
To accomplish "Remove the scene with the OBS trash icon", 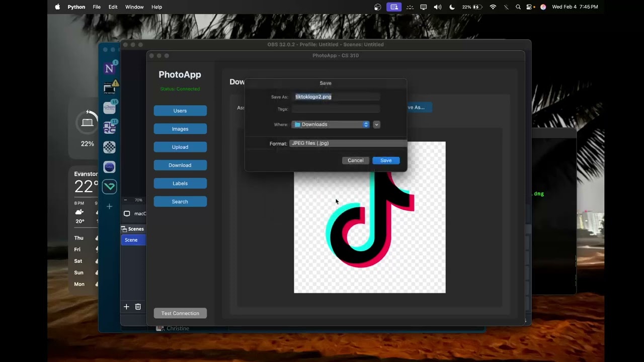I will pyautogui.click(x=138, y=307).
